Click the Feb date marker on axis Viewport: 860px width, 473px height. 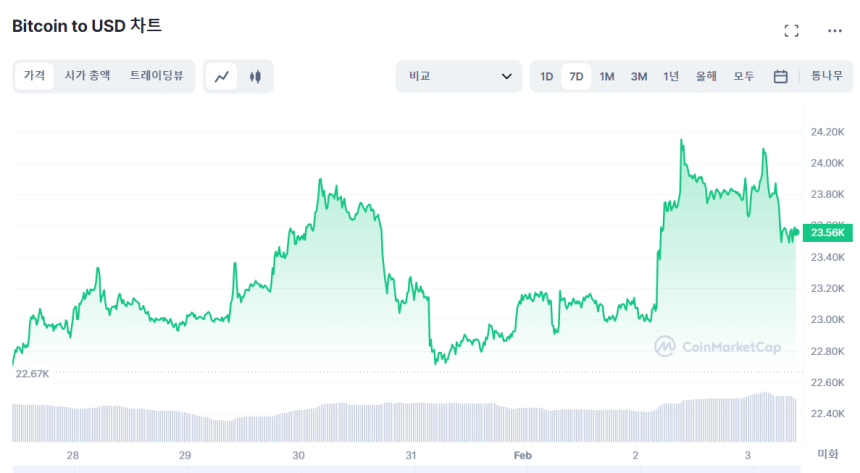tap(523, 455)
